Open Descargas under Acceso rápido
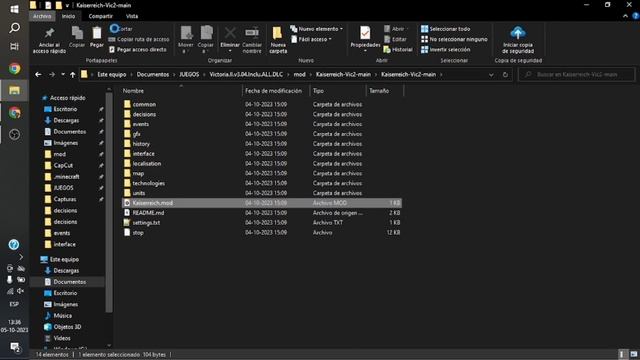Viewport: 640px width, 360px height. click(x=66, y=120)
